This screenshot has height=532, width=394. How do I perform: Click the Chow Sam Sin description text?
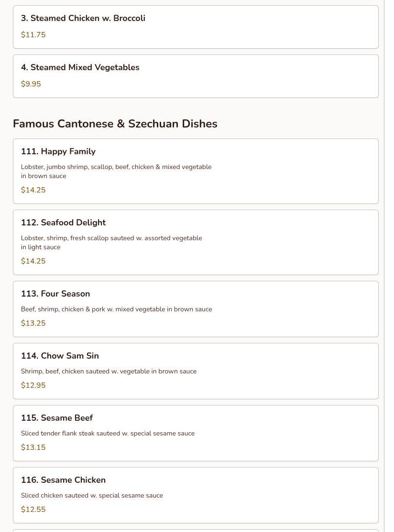tap(109, 371)
